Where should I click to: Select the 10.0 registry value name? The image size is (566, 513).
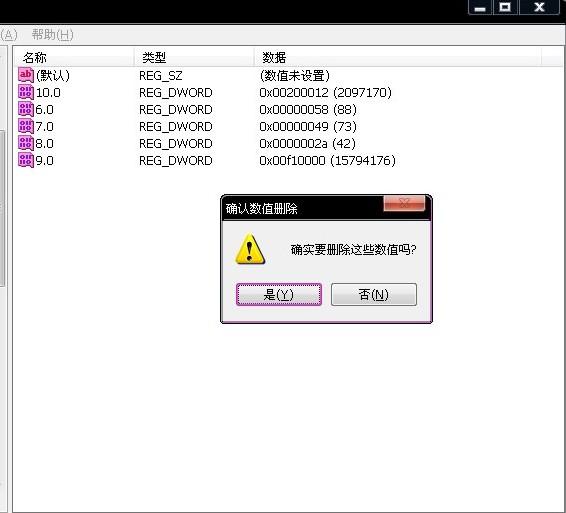coord(48,93)
